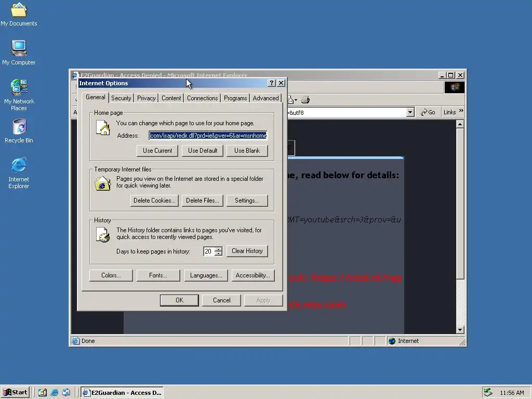Launch Outlook Express from quick launch

(x=66, y=393)
